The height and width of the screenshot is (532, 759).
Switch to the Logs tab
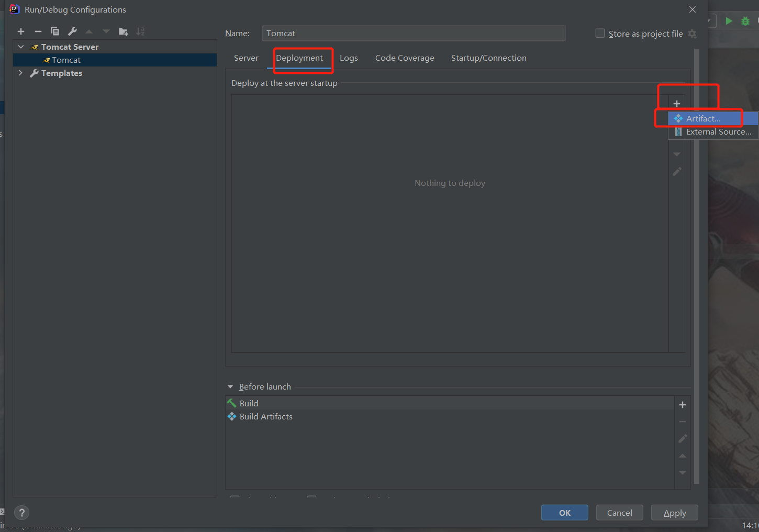click(x=349, y=58)
